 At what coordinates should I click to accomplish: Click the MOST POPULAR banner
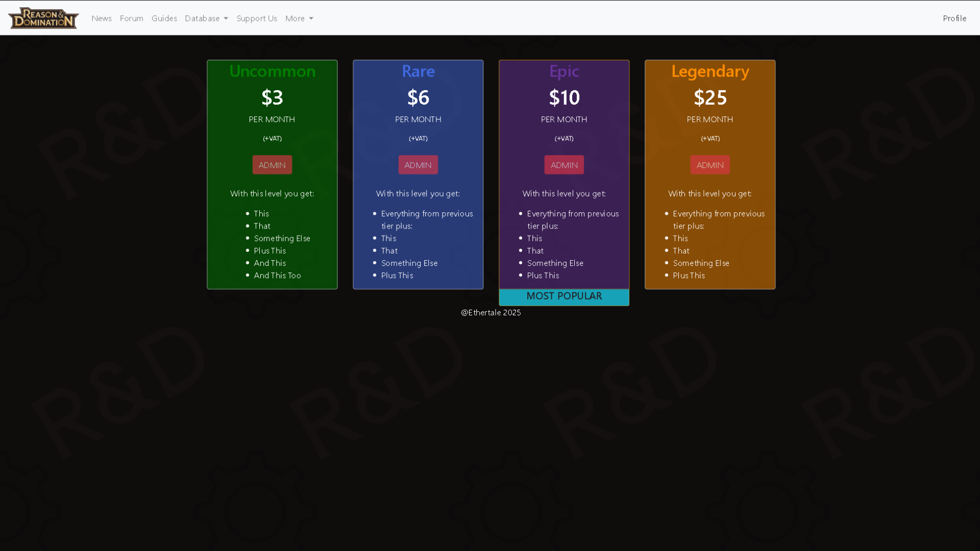pyautogui.click(x=563, y=296)
